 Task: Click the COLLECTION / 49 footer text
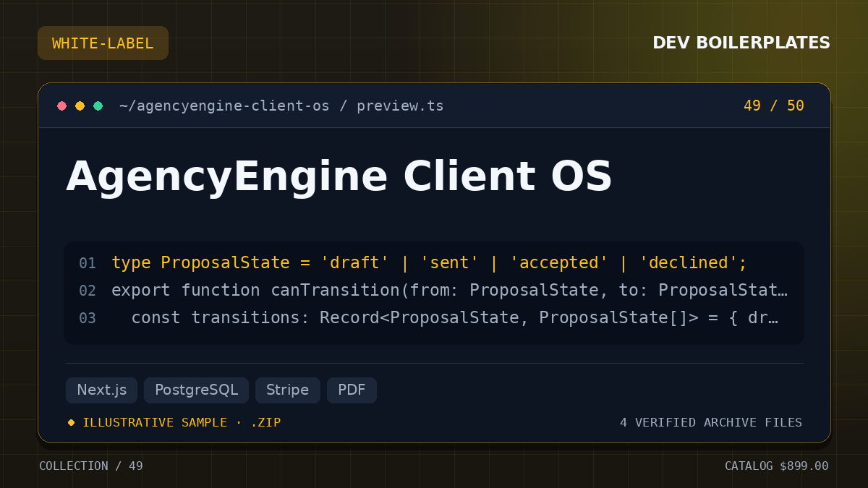[x=91, y=466]
